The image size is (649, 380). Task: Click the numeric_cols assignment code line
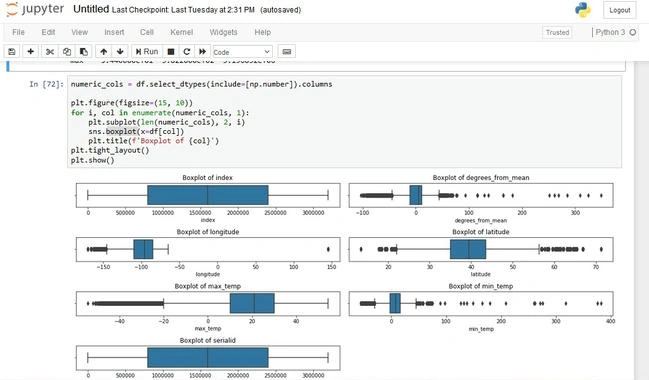tap(201, 84)
